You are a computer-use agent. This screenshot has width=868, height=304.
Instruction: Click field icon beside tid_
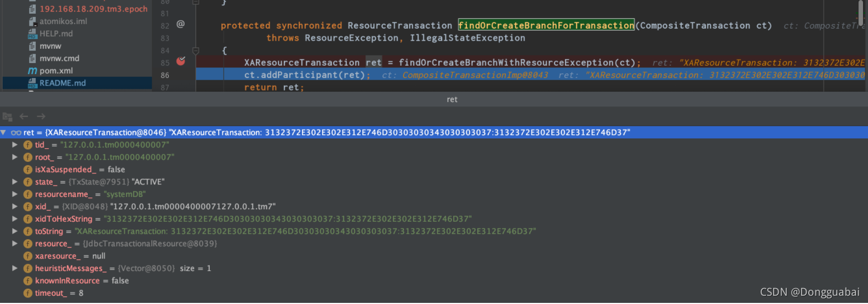28,145
